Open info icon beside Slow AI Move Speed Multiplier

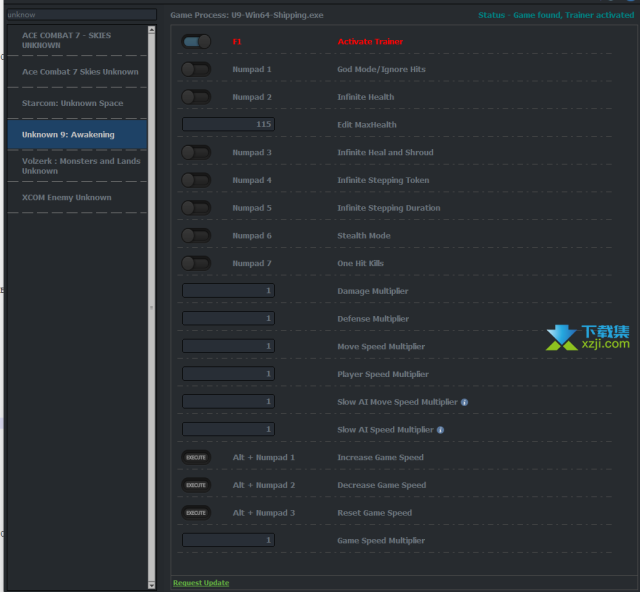point(464,402)
